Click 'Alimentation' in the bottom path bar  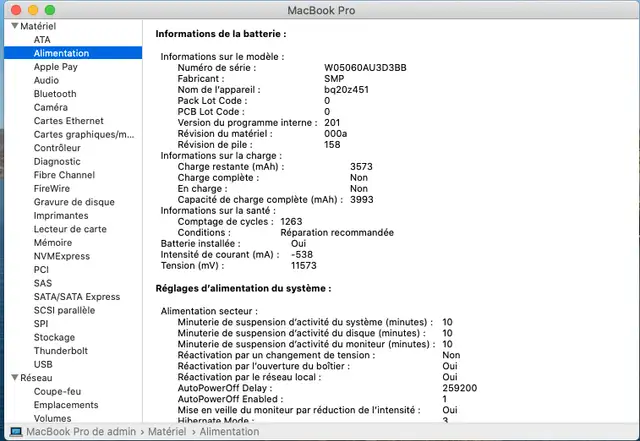click(229, 432)
